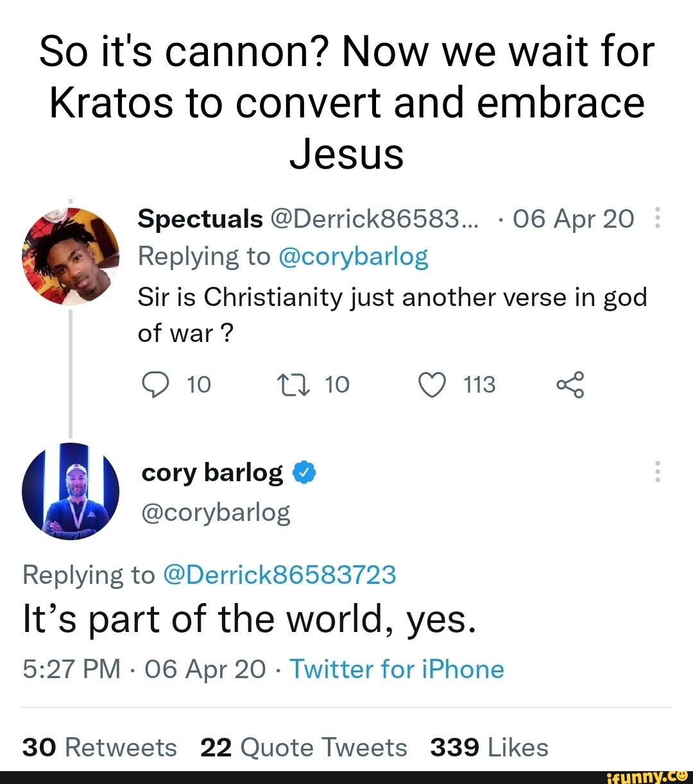Screen dimensions: 693x784
Task: Click cory barlog's verified checkmark badge
Action: (304, 472)
